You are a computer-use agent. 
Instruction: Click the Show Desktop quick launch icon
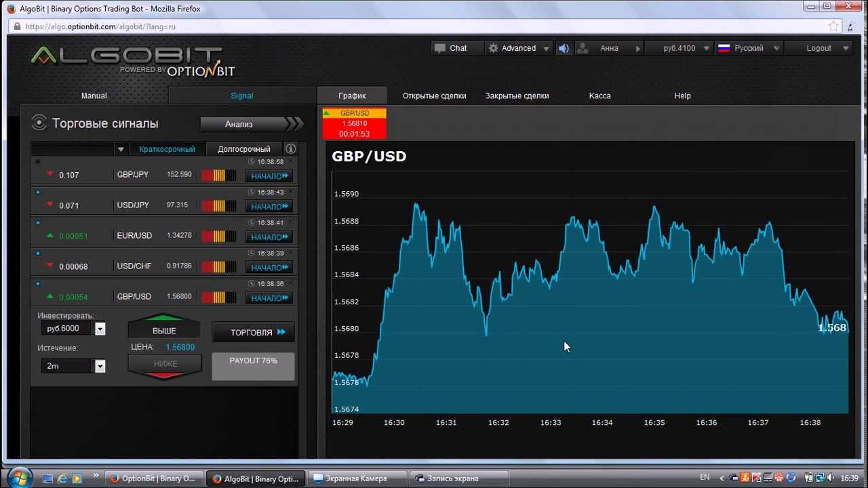tap(47, 478)
